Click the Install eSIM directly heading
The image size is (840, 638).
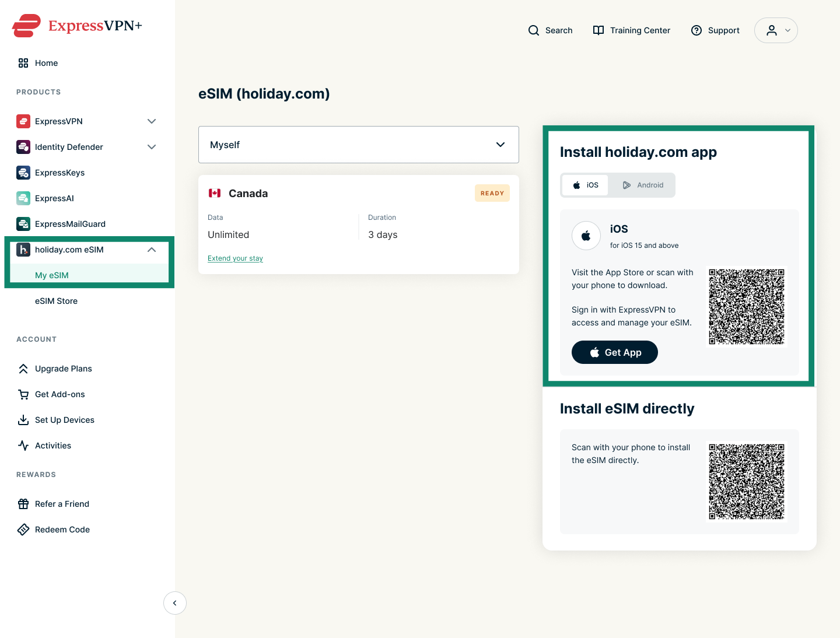point(627,408)
